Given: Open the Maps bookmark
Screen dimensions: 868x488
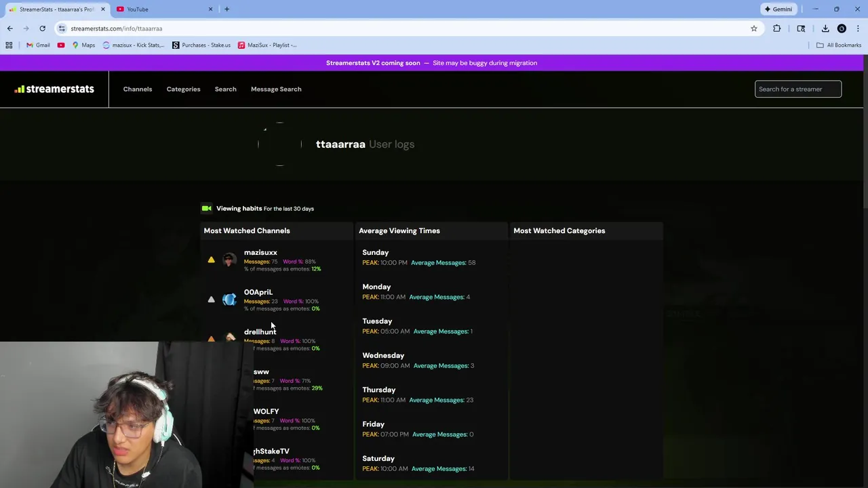Looking at the screenshot, I should point(83,45).
